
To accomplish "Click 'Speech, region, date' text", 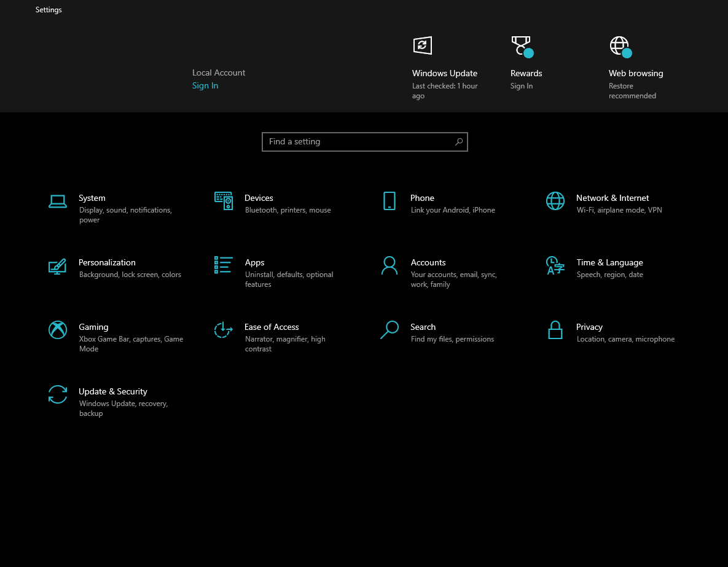I will [x=609, y=275].
